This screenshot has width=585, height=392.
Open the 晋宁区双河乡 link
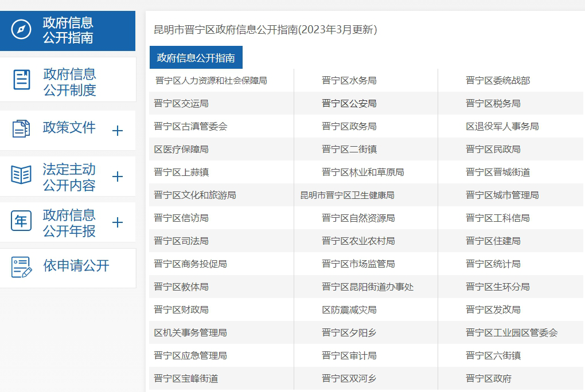click(349, 379)
